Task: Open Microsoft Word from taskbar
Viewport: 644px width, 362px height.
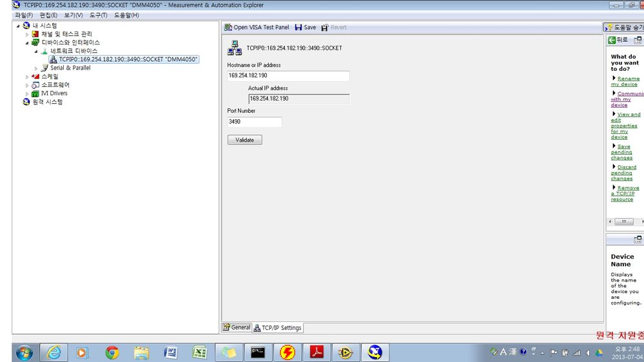Action: [170, 352]
